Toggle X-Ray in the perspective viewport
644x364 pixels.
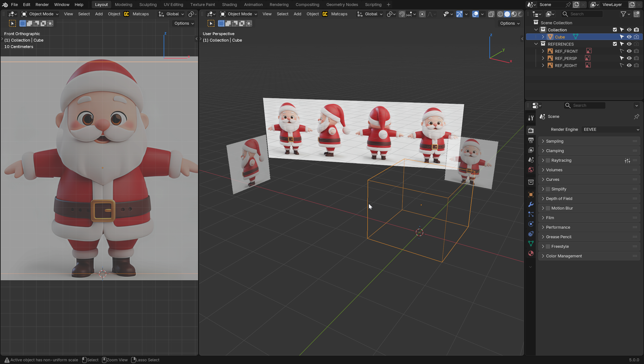pos(491,14)
